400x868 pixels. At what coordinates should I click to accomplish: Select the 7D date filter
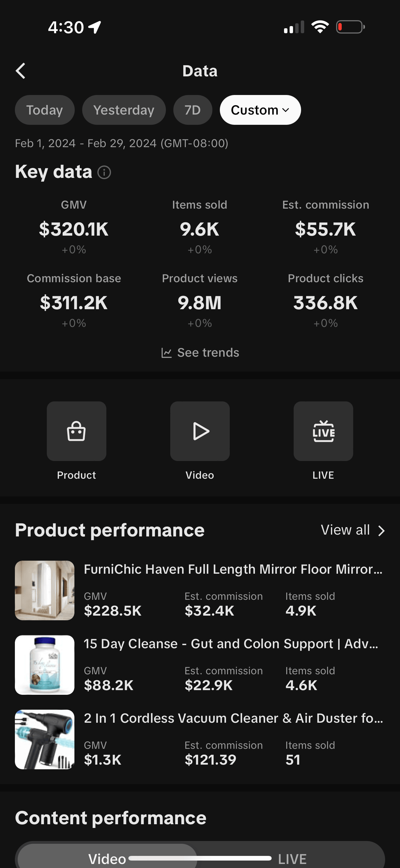(193, 110)
